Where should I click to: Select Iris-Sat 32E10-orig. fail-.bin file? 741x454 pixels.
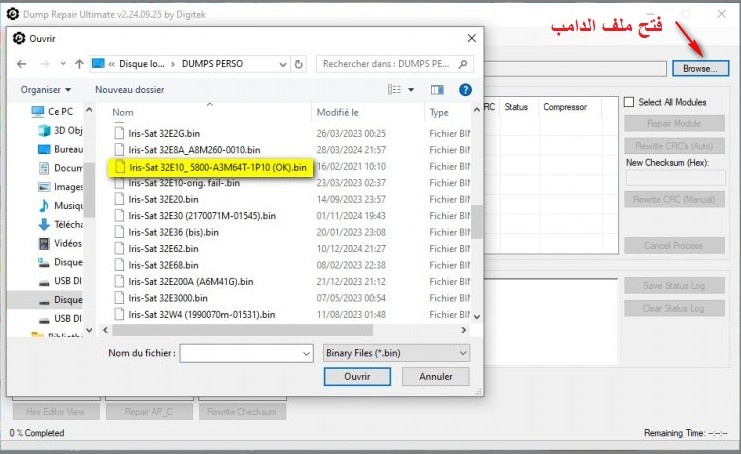(184, 183)
